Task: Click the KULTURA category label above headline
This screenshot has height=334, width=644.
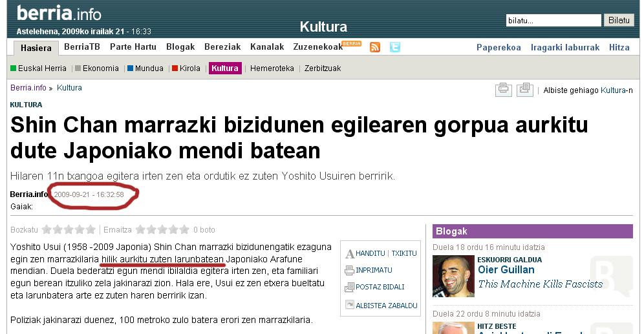Action: click(26, 105)
